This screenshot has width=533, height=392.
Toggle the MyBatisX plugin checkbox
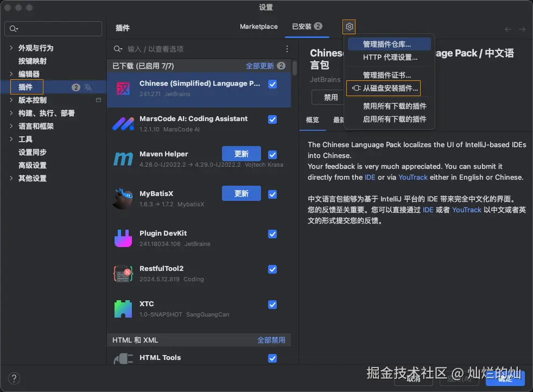click(x=272, y=194)
